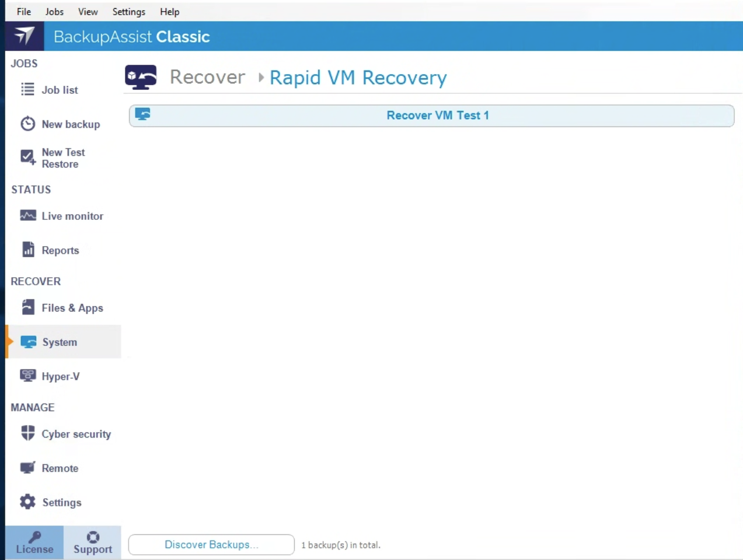Open the Live monitor icon

[x=27, y=216]
